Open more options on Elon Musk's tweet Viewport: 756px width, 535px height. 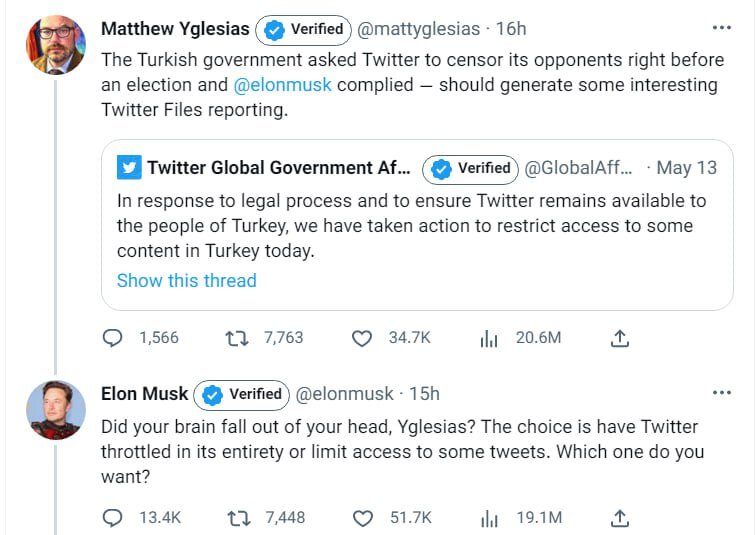pos(720,394)
